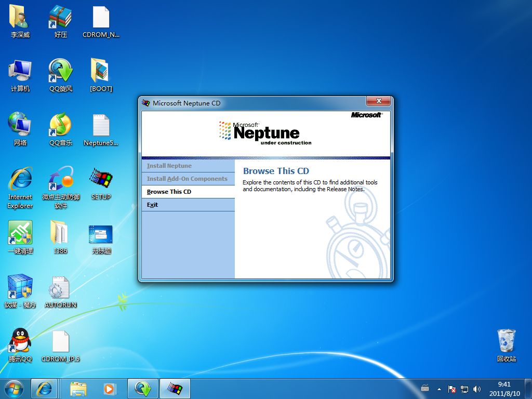Click the grayed Install Neptune option
This screenshot has height=399, width=532.
[169, 166]
